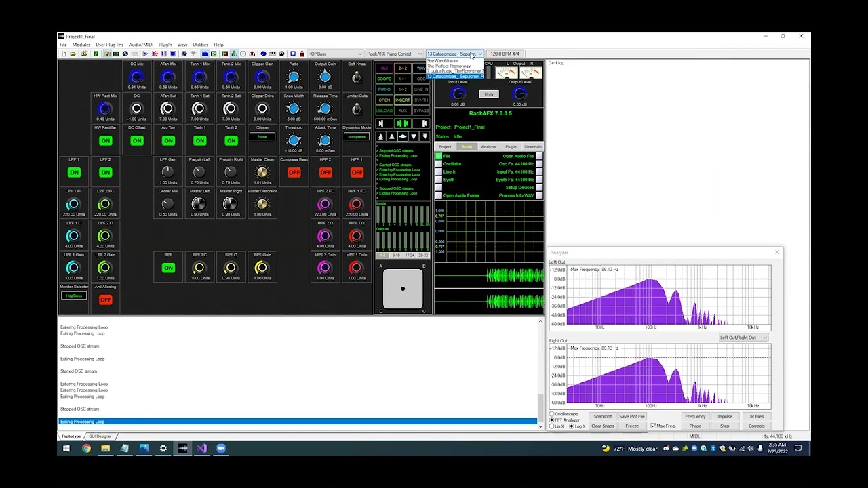Click the single up arrow button
Image resolution: width=868 pixels, height=488 pixels.
point(391,136)
